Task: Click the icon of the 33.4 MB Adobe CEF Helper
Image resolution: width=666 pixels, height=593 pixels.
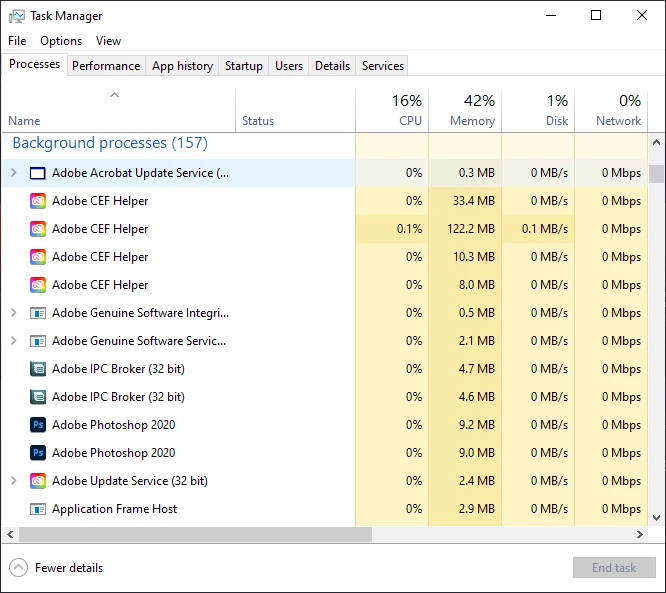Action: point(38,201)
